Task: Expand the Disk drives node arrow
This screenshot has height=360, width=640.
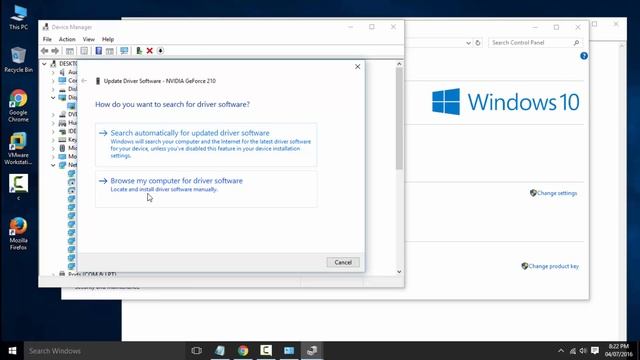Action: point(53,89)
